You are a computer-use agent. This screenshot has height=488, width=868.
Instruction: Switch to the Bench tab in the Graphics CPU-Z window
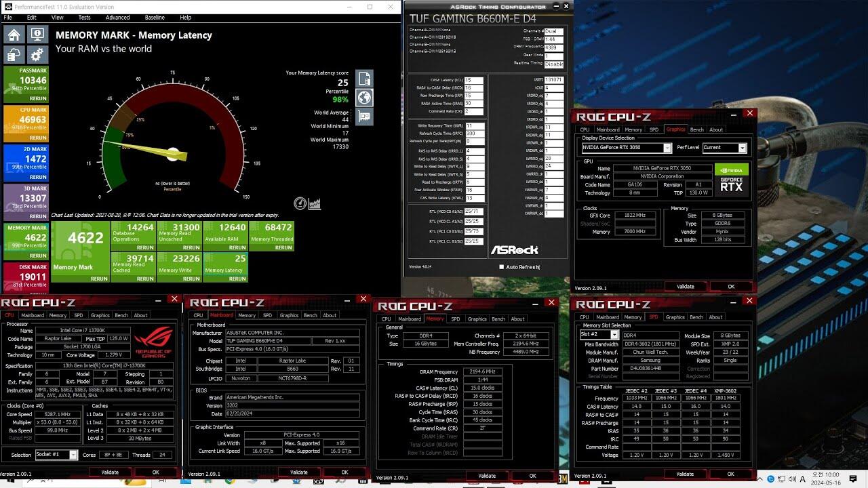point(696,129)
